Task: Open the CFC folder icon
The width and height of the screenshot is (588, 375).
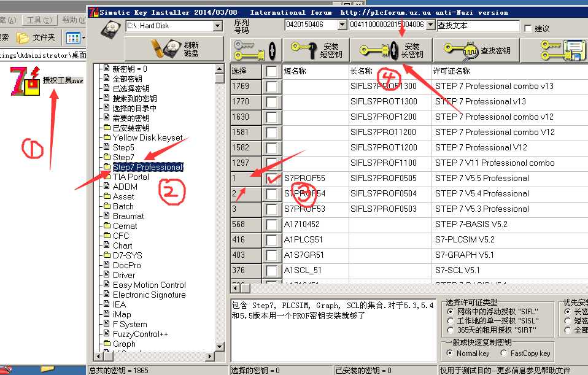Action: coord(107,234)
